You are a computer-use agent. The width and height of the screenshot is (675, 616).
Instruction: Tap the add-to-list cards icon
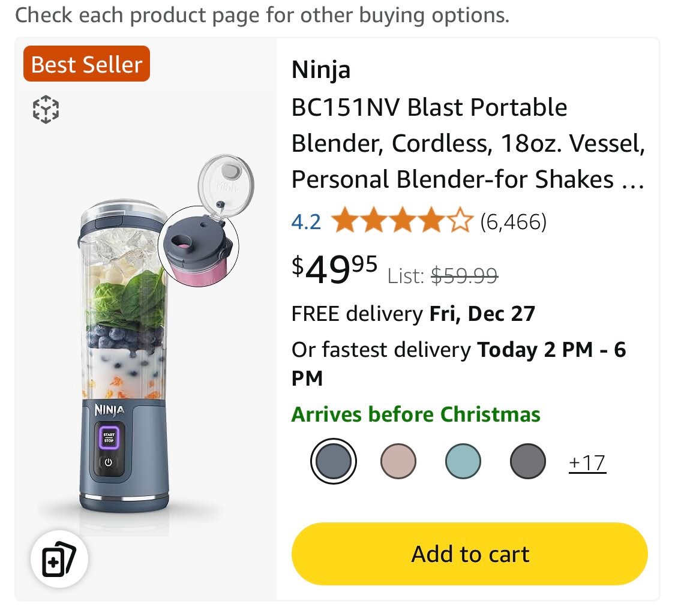click(x=59, y=559)
